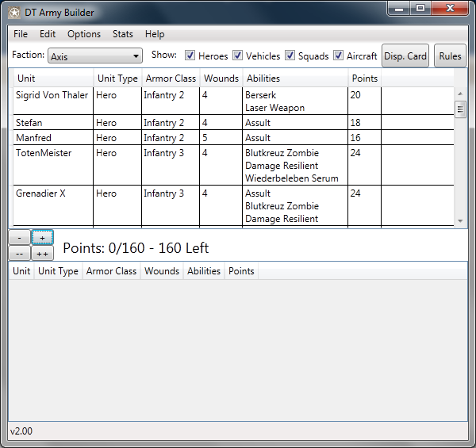Click lower army table Wounds header
Viewport: 476px width, 448px height.
click(x=162, y=271)
